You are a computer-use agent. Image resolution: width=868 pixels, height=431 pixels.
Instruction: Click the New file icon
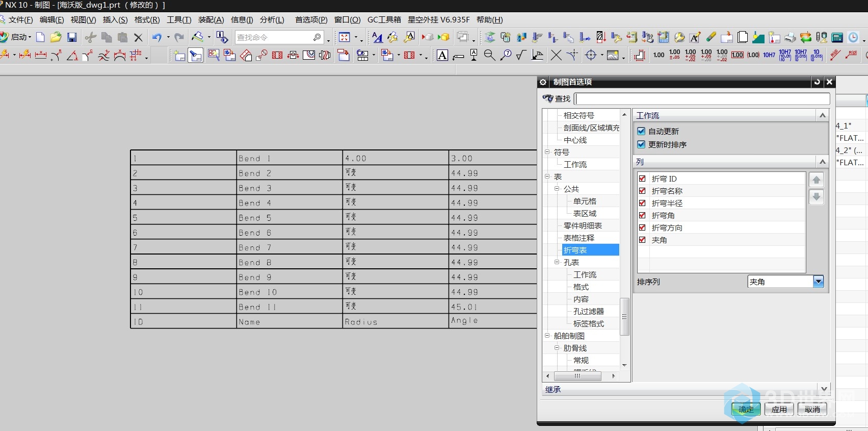click(x=40, y=37)
